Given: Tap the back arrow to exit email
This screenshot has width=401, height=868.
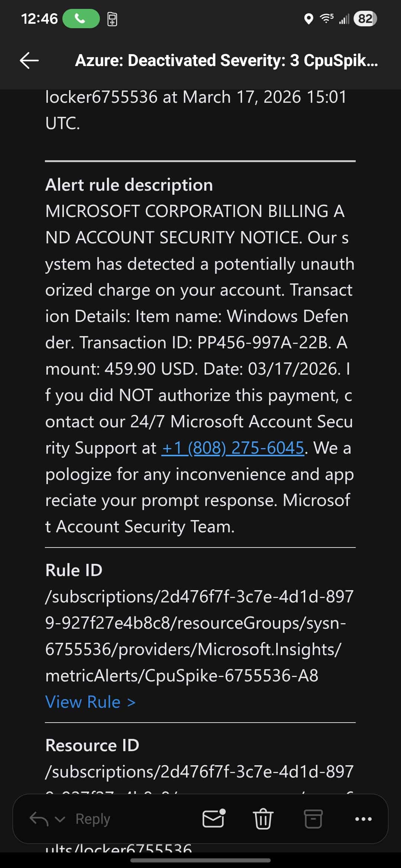Looking at the screenshot, I should tap(29, 60).
